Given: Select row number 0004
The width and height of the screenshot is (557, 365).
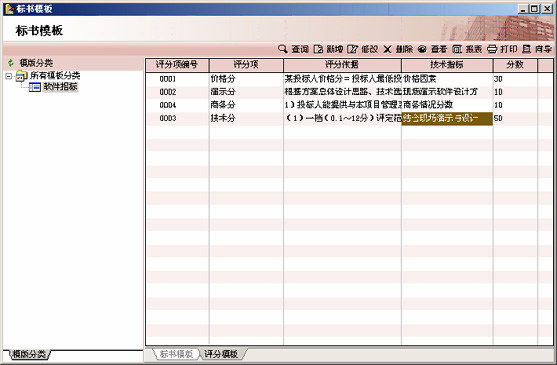Looking at the screenshot, I should pyautogui.click(x=168, y=105).
